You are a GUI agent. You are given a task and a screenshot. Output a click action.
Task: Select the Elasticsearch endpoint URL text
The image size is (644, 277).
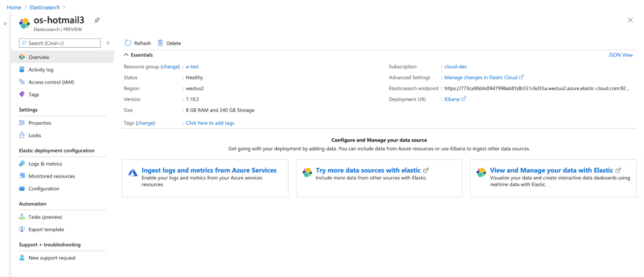[537, 88]
